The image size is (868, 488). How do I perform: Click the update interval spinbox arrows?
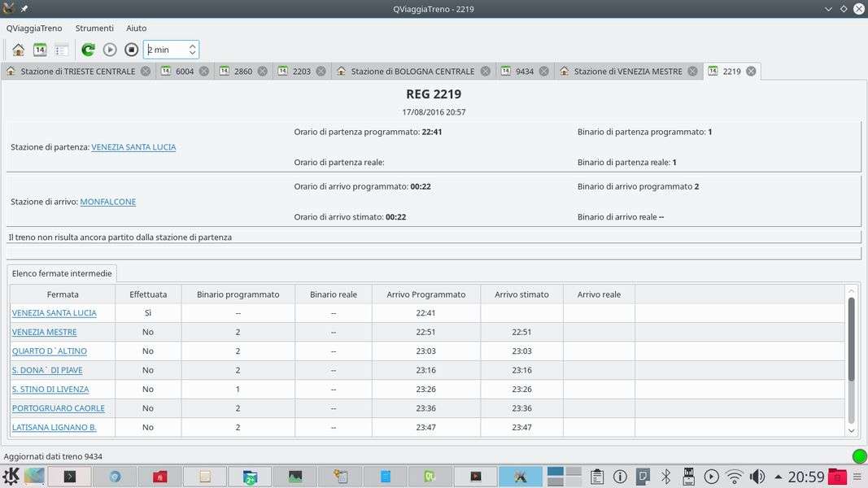coord(192,50)
